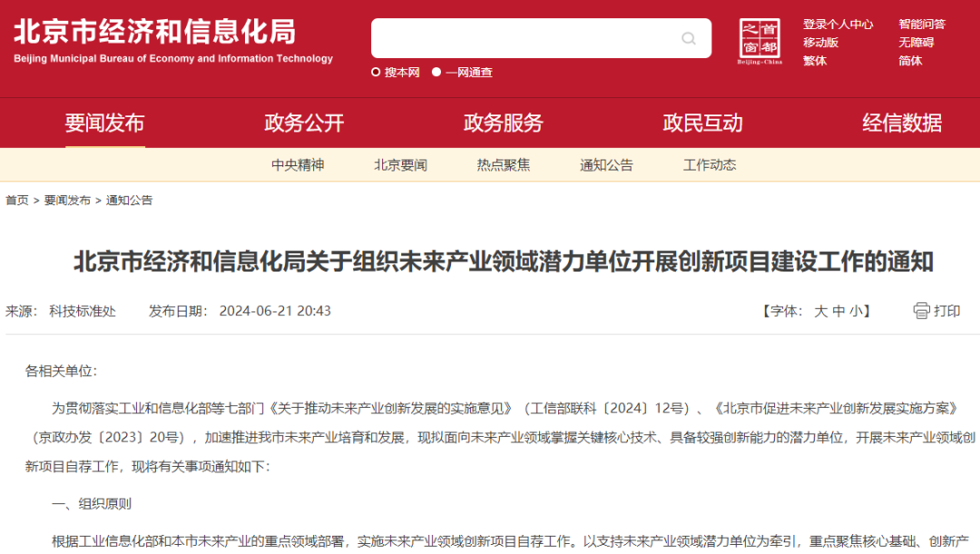This screenshot has height=554, width=980.
Task: Go to the 政务公开 section
Action: pos(304,123)
